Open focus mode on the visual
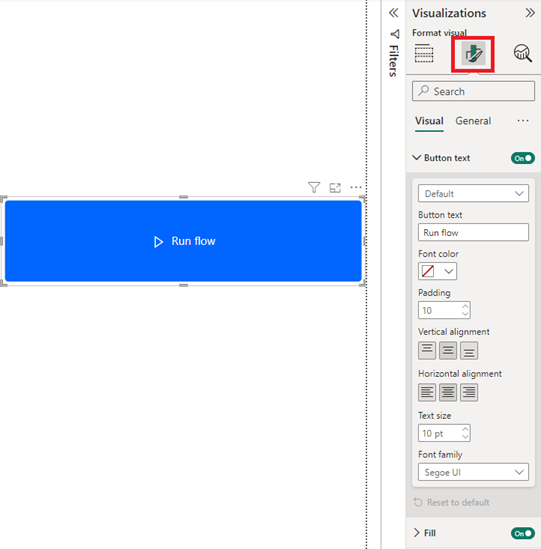Viewport: 541px width, 549px height. point(335,188)
